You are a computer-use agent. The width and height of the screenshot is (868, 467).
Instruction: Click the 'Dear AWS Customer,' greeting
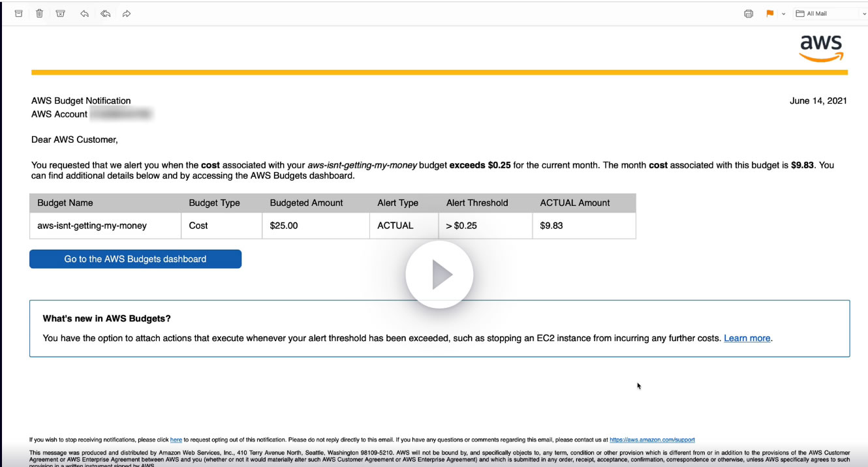point(74,140)
